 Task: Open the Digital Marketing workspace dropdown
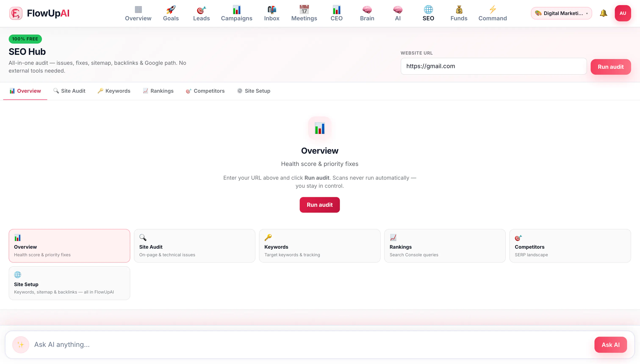(561, 13)
